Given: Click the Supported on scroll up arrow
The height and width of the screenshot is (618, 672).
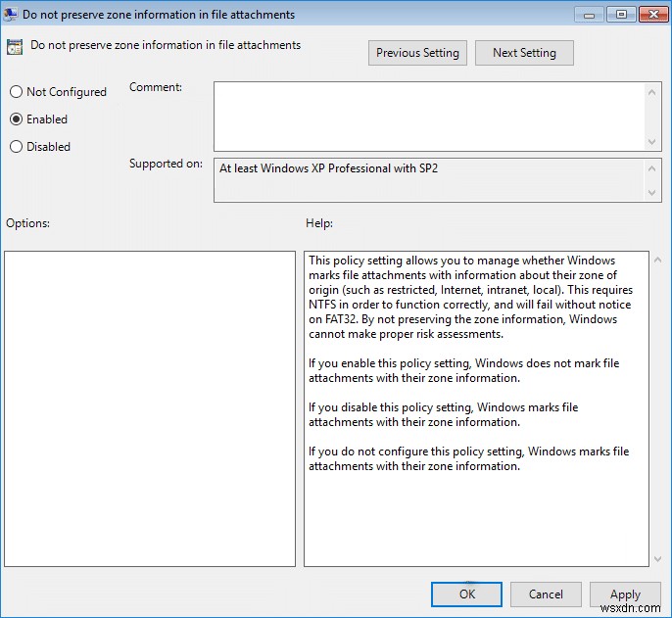Looking at the screenshot, I should pyautogui.click(x=653, y=168).
